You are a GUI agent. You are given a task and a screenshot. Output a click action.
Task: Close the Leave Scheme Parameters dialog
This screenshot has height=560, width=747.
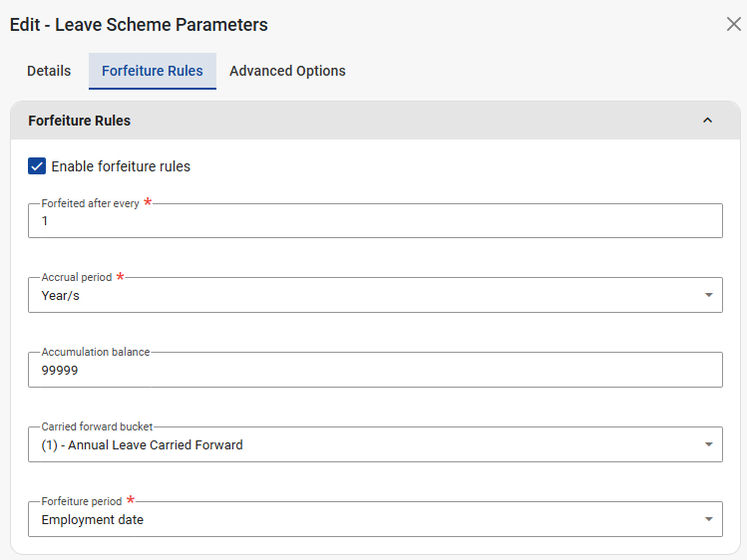click(x=733, y=24)
